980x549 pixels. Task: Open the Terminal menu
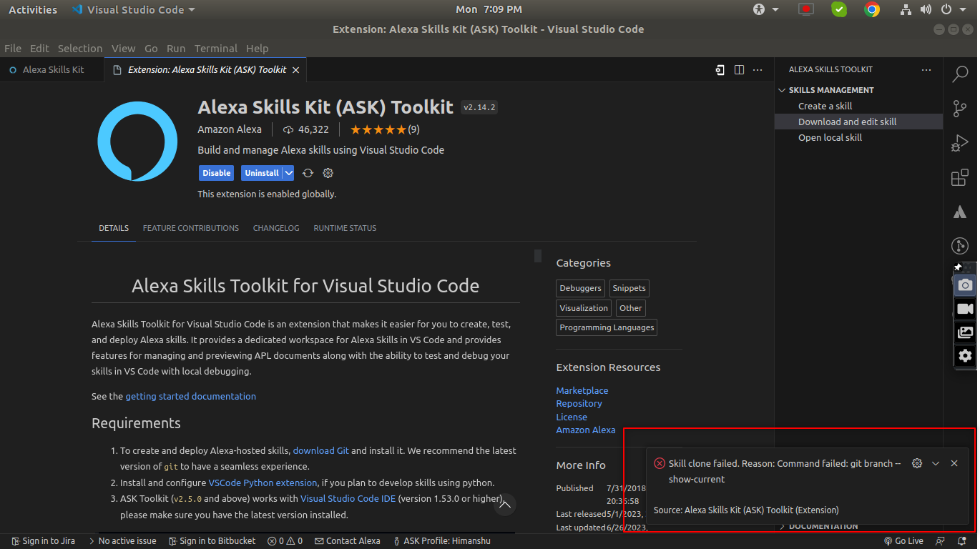[x=215, y=49]
